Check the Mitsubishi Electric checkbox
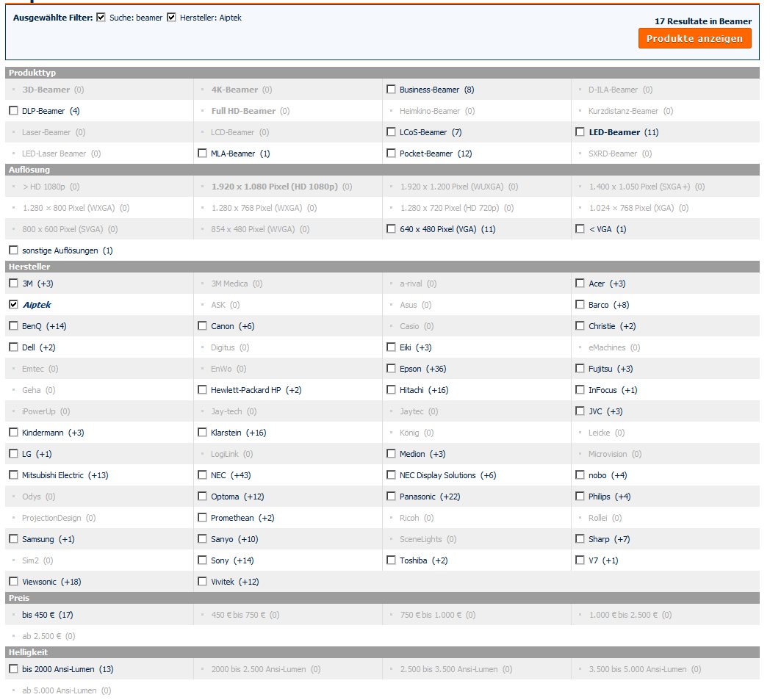The height and width of the screenshot is (700, 770). click(13, 475)
